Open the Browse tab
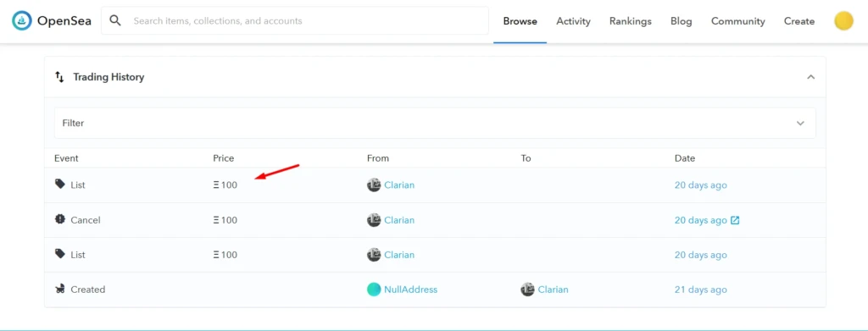Viewport: 868px width, 331px height. pyautogui.click(x=520, y=21)
